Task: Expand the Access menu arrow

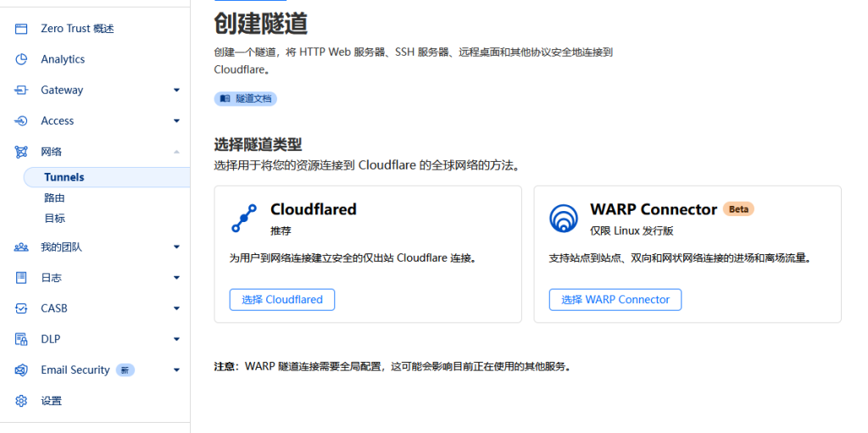Action: coord(176,120)
